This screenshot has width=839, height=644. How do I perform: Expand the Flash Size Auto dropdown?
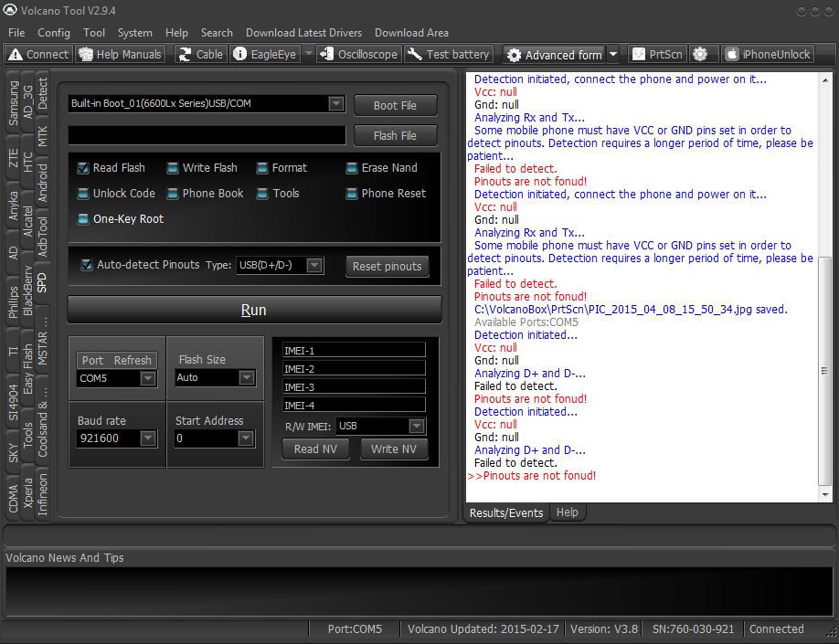pos(246,377)
